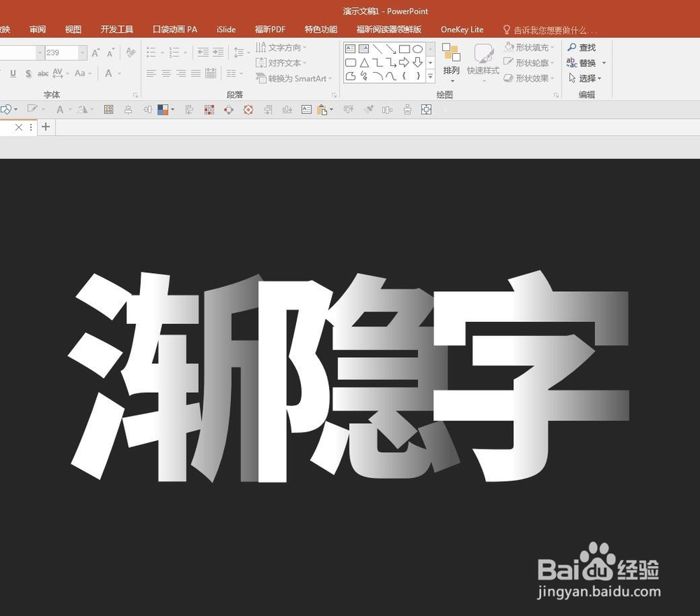Open 快速样式 quick styles gallery
The width and height of the screenshot is (700, 616).
[x=483, y=63]
